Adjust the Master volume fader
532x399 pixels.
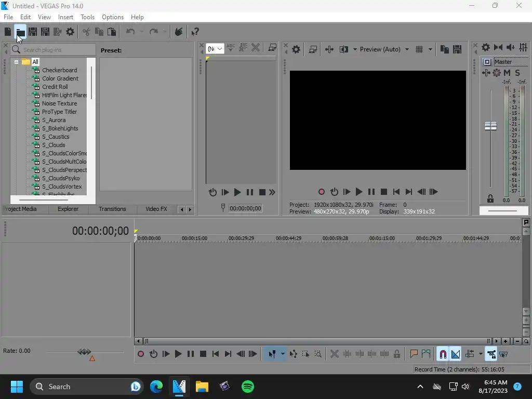click(490, 126)
